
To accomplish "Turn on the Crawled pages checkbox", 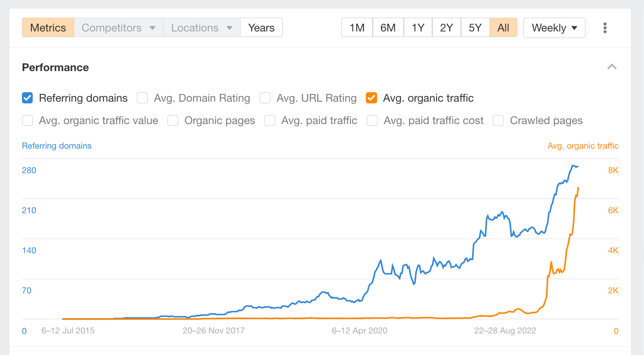I will (x=498, y=121).
